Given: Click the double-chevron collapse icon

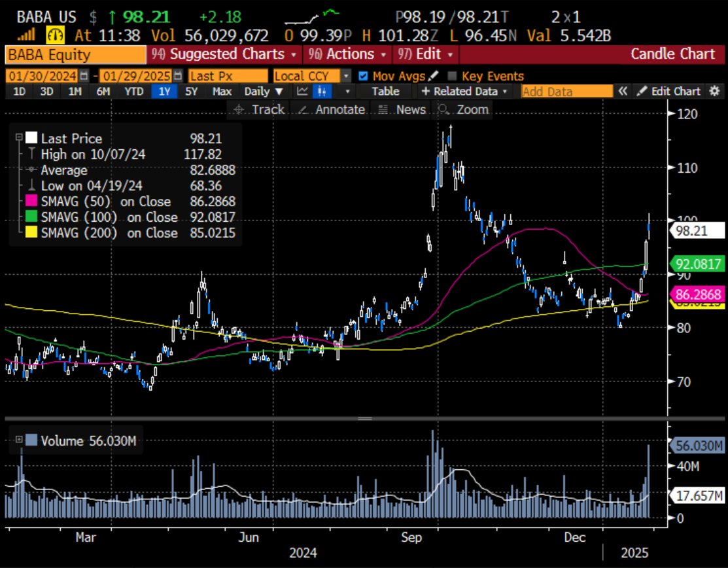Looking at the screenshot, I should [623, 91].
